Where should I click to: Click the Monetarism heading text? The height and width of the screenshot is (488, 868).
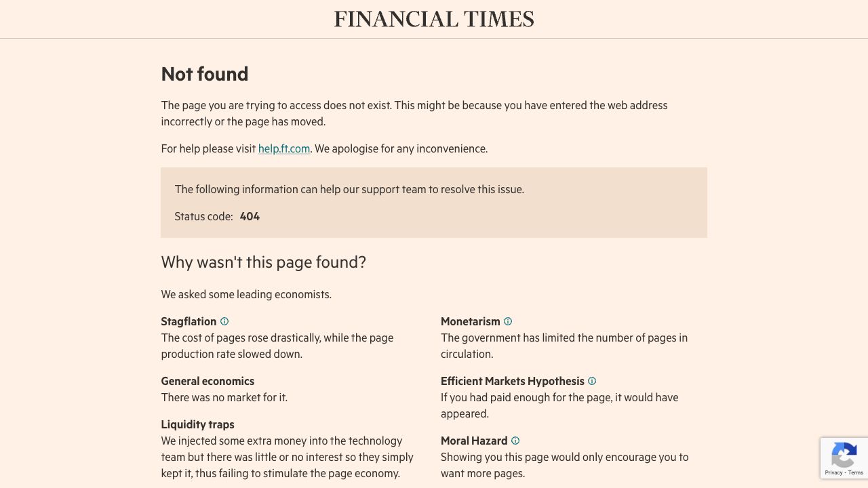point(470,321)
